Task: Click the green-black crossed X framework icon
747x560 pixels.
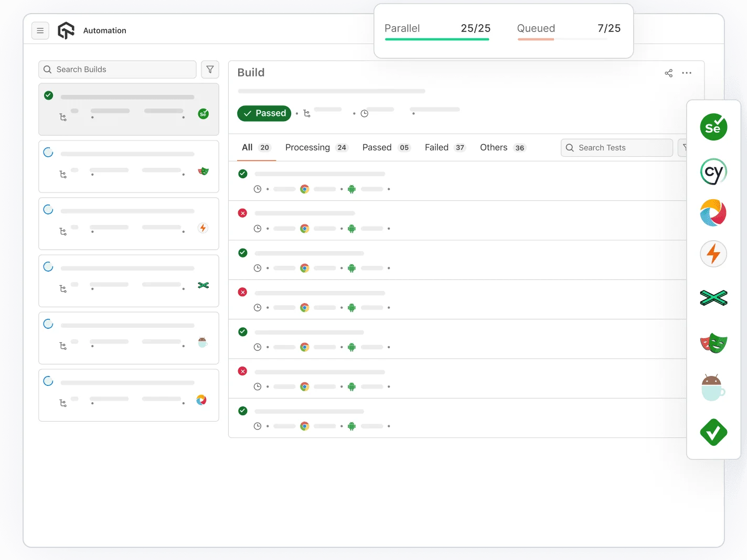Action: [713, 298]
